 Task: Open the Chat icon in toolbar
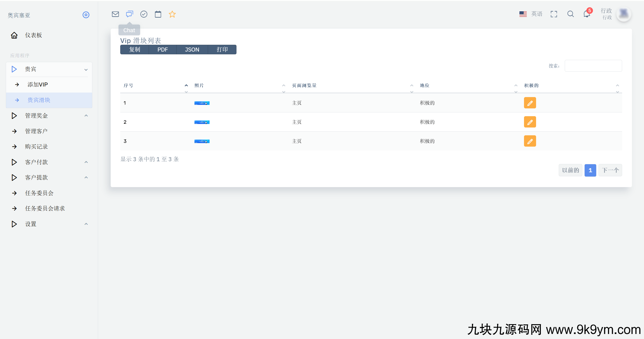129,14
